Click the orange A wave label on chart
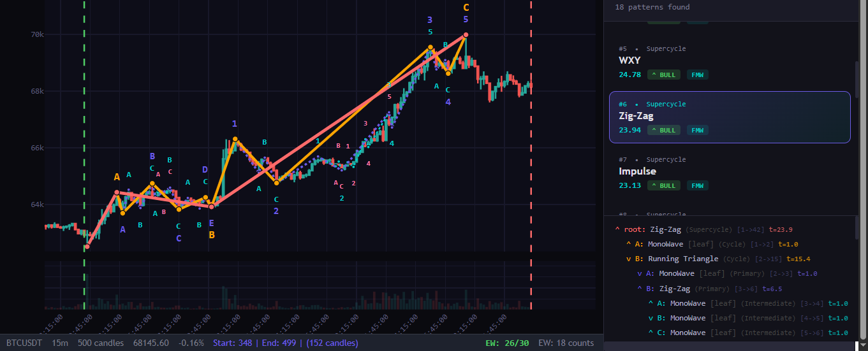 [x=117, y=177]
